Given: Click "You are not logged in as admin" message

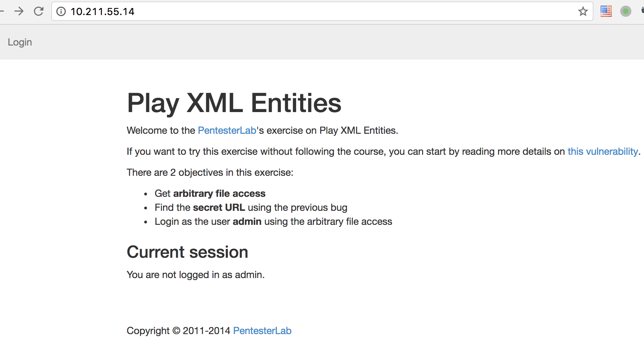Looking at the screenshot, I should point(196,275).
